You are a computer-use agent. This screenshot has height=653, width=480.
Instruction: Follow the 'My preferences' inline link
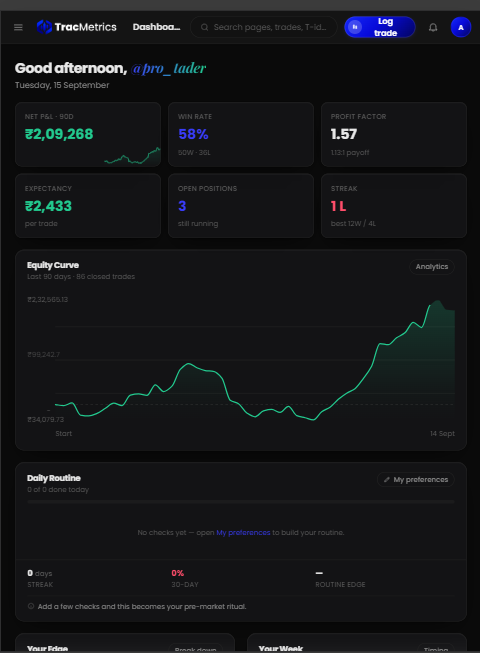point(243,533)
